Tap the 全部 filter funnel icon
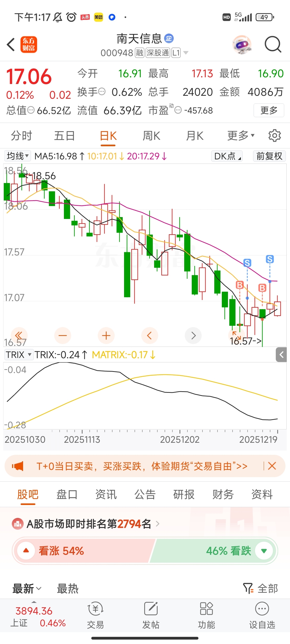The image size is (290, 644). click(248, 588)
